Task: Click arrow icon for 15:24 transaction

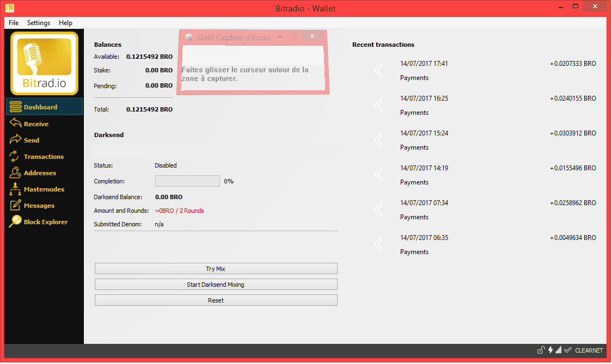Action: coord(378,140)
